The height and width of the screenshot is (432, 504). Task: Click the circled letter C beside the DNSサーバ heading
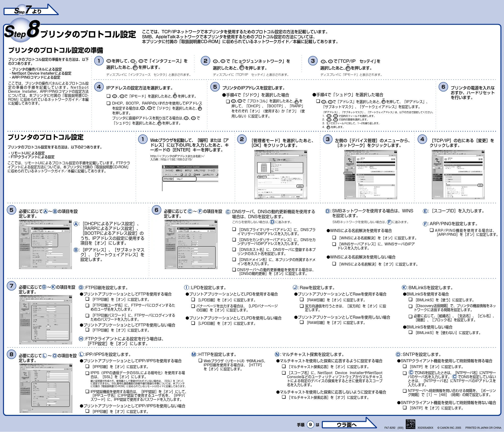(228, 212)
